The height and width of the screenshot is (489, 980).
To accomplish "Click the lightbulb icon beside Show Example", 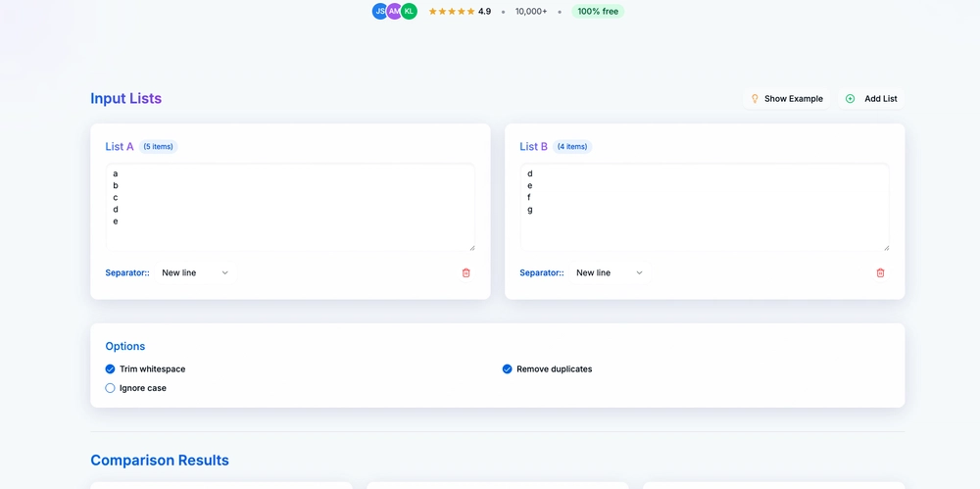I will point(755,99).
